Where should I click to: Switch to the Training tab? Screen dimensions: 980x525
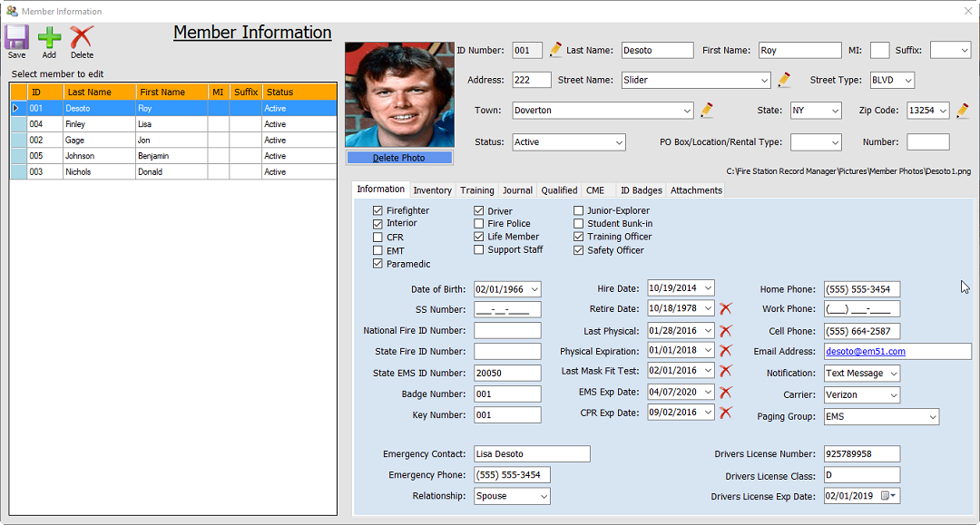point(476,190)
